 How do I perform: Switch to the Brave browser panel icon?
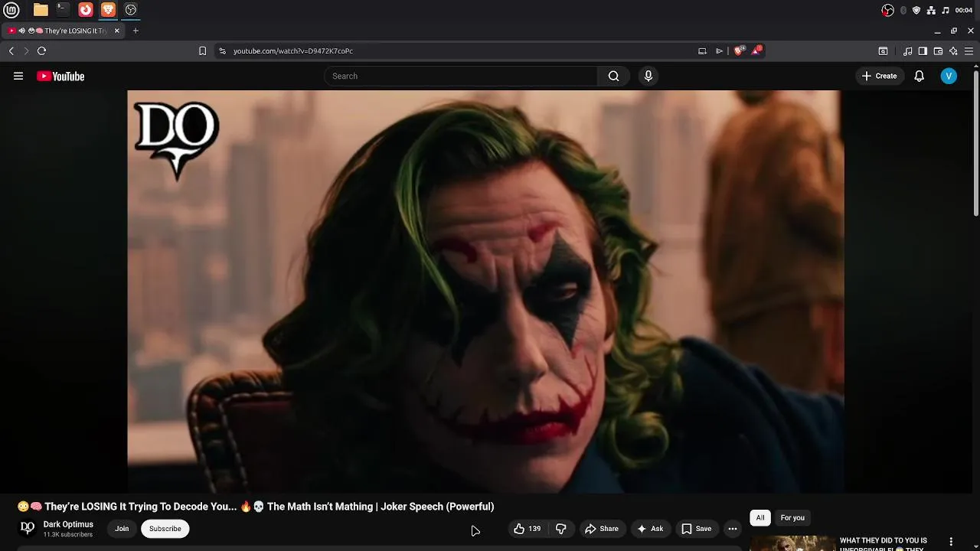click(x=108, y=10)
